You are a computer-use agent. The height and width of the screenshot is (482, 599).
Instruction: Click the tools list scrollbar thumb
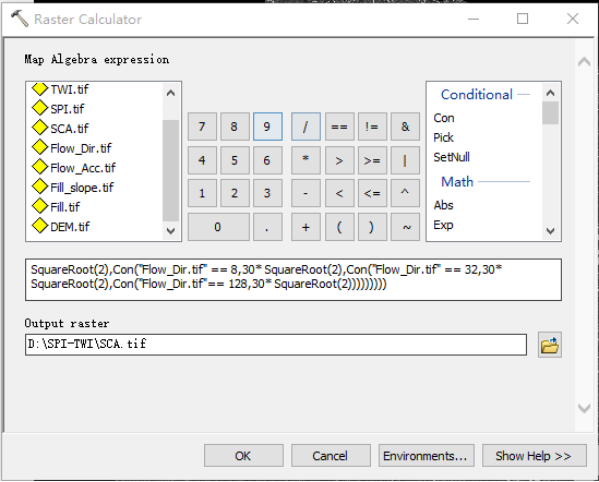click(550, 113)
